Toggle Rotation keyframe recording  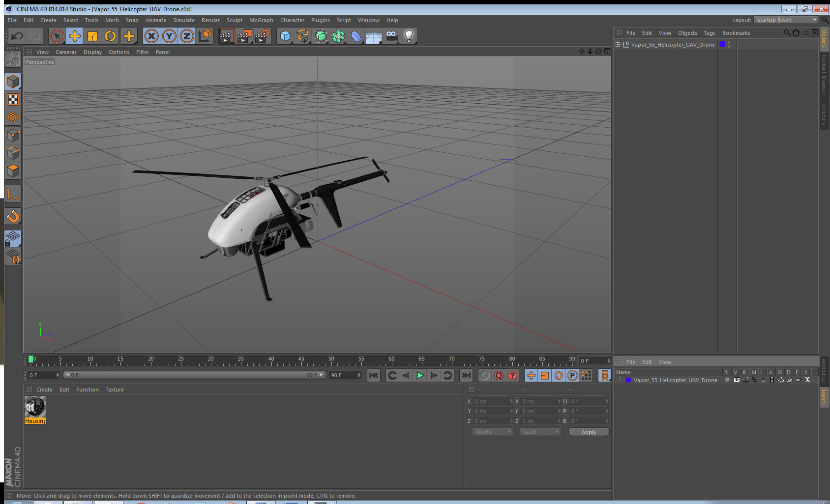pyautogui.click(x=559, y=375)
